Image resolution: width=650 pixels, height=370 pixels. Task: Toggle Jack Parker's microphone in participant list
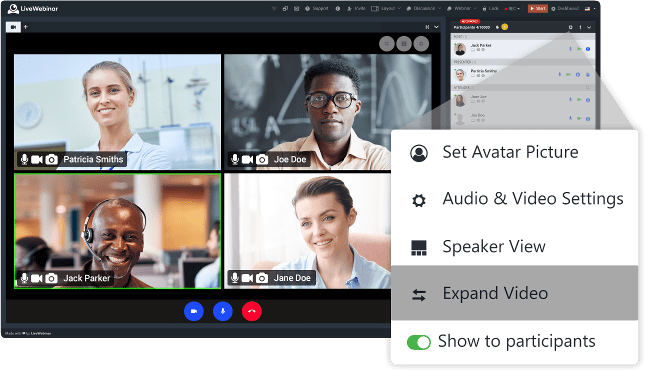[x=570, y=49]
